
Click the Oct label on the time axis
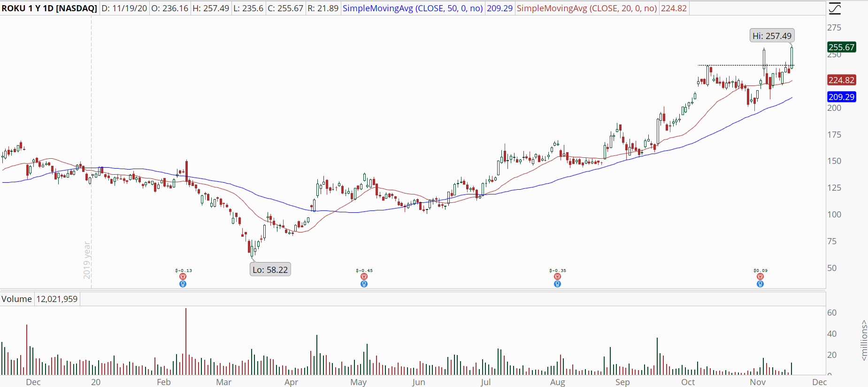(688, 382)
